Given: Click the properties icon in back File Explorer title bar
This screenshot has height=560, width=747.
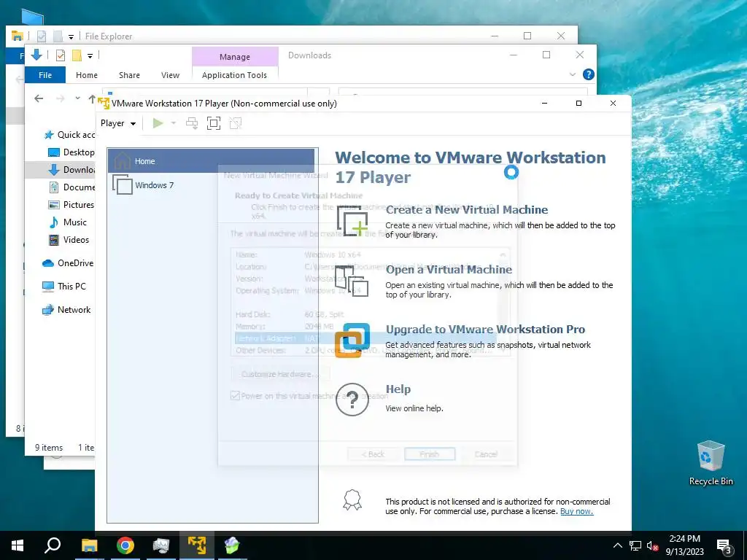Looking at the screenshot, I should [x=42, y=36].
